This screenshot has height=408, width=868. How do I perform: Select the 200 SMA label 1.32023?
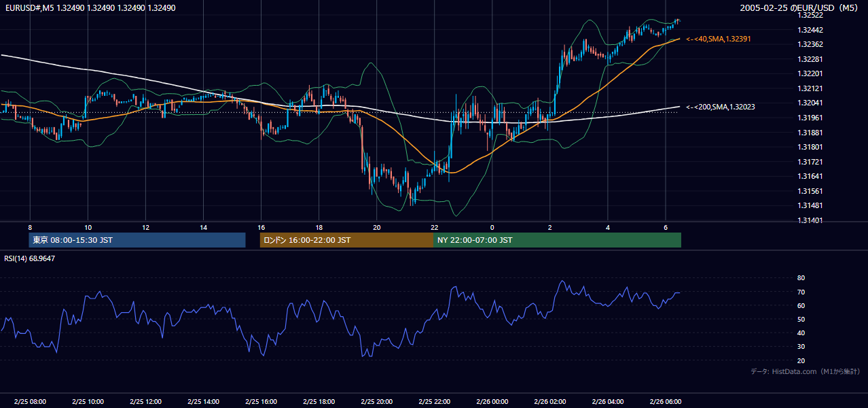point(720,107)
